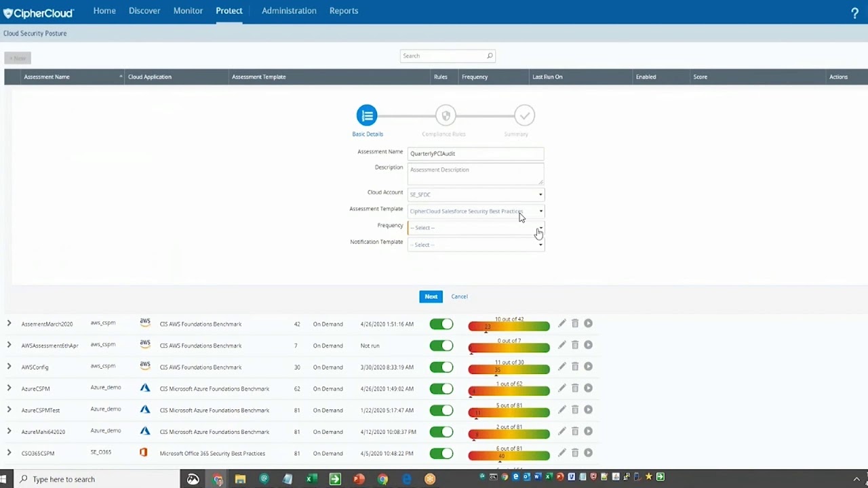Click the Compliance Rules step shield icon
This screenshot has width=868, height=488.
(x=446, y=115)
